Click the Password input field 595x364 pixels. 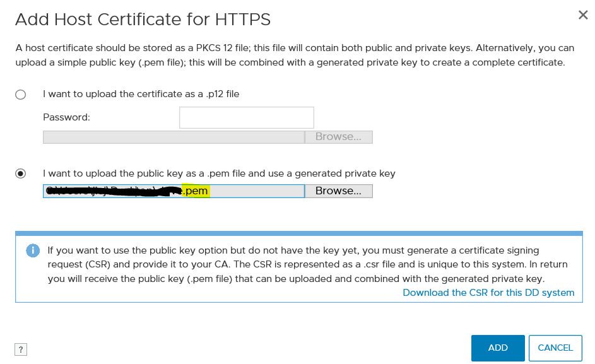[x=246, y=117]
